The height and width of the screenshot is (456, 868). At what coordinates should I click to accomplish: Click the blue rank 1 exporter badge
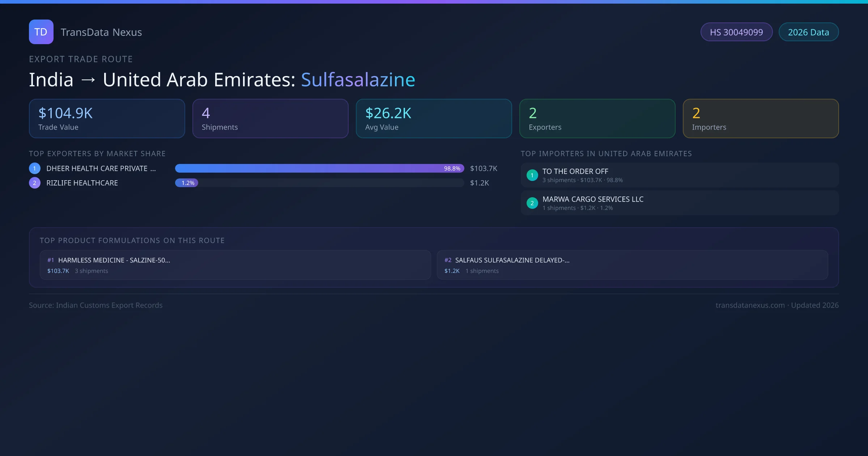click(35, 168)
